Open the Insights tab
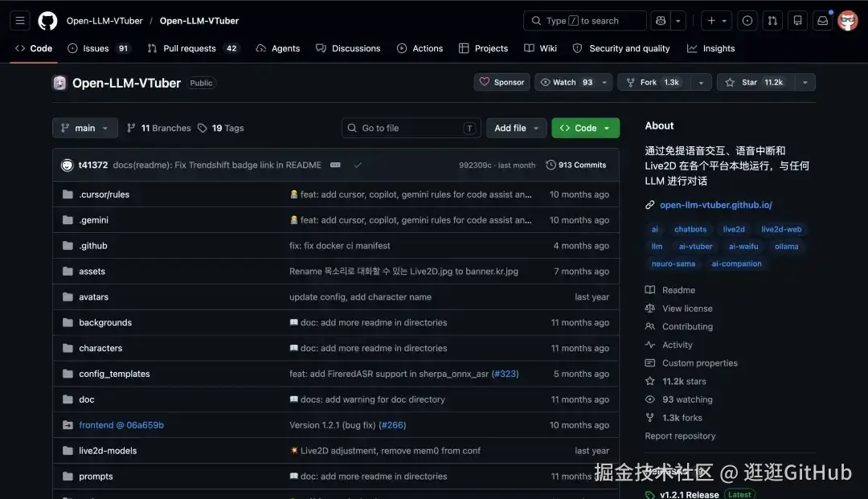 pos(710,49)
